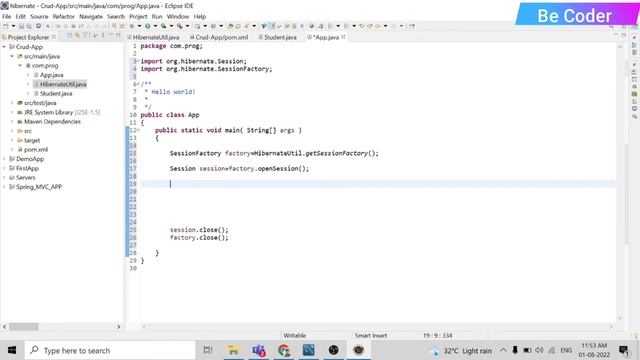640x360 pixels.
Task: Collapse the Crud-App project node
Action: pos(4,47)
